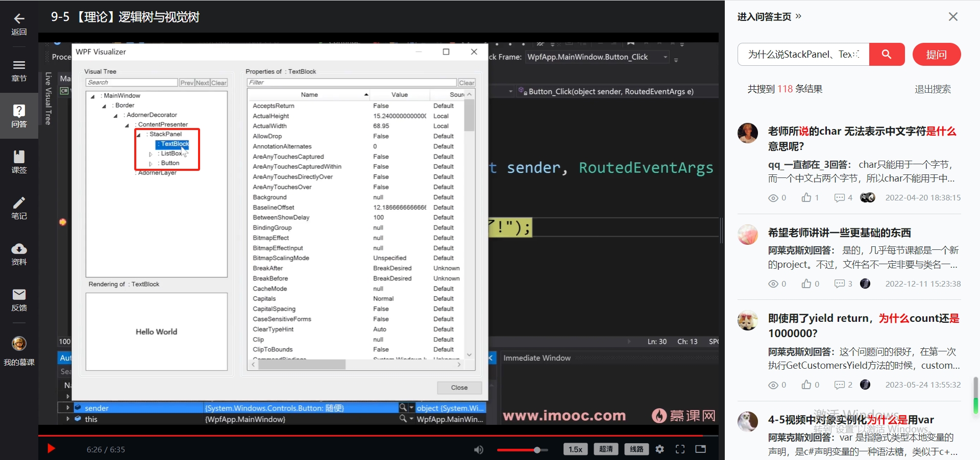The height and width of the screenshot is (460, 980).
Task: Sort properties by Value column
Action: tap(400, 95)
